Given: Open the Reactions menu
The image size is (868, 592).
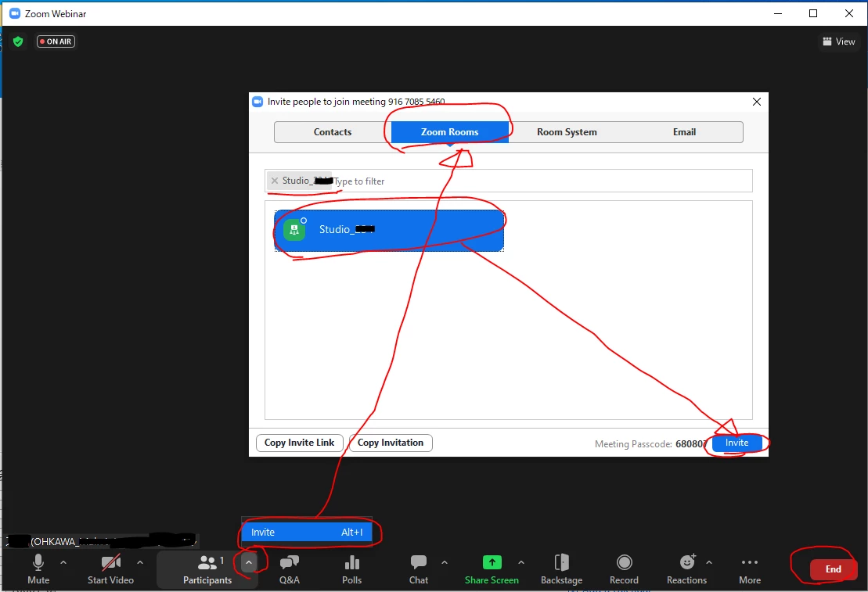Looking at the screenshot, I should tap(686, 569).
